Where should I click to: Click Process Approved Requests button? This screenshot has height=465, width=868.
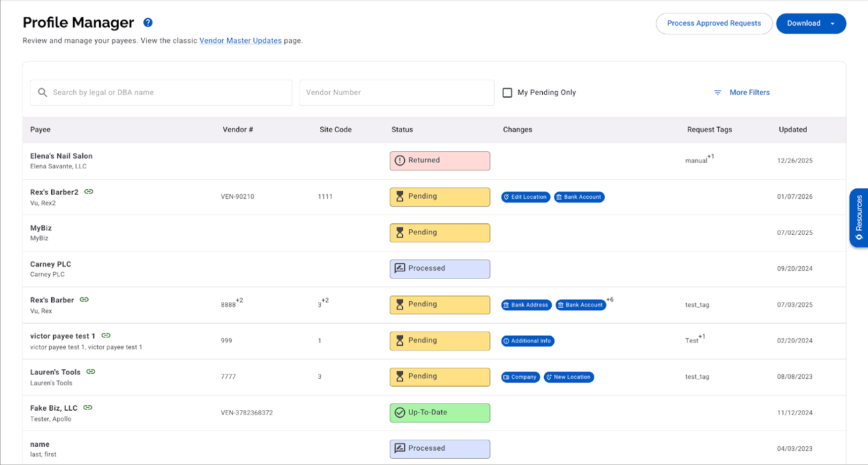pos(714,23)
